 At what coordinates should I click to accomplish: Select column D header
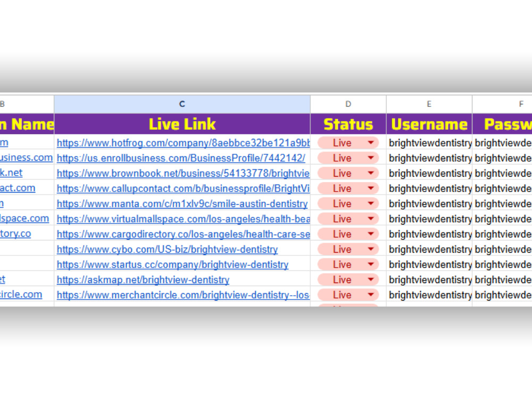coord(348,104)
